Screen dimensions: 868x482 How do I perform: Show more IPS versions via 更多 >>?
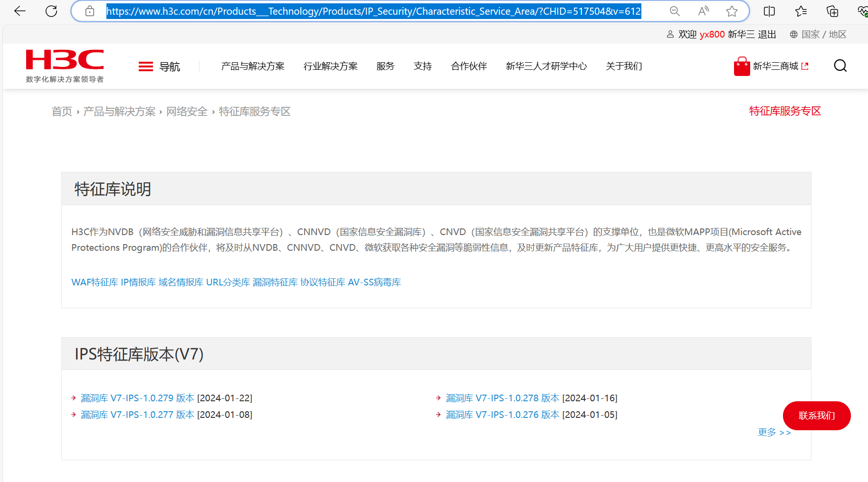click(774, 432)
